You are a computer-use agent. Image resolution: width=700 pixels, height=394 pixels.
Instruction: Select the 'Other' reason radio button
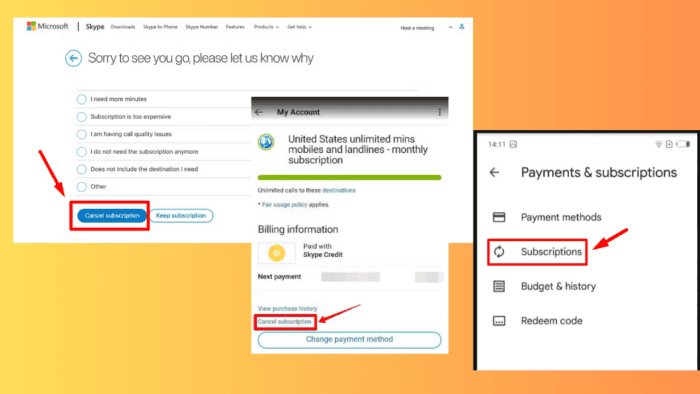[81, 187]
